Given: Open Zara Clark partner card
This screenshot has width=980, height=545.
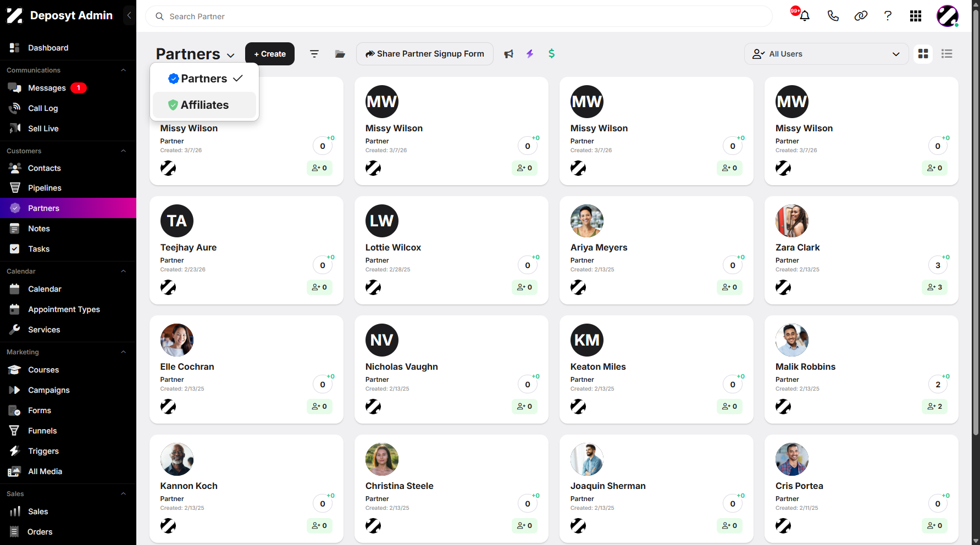Looking at the screenshot, I should tap(861, 250).
